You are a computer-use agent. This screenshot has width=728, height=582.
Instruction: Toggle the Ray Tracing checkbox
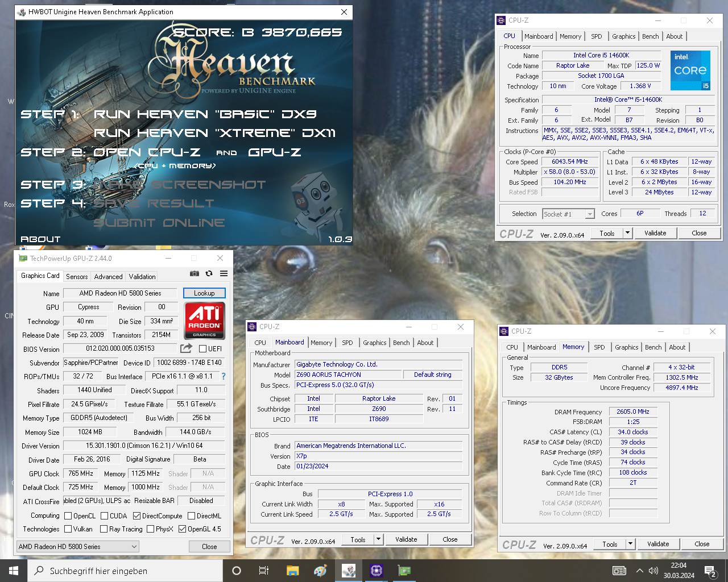click(104, 529)
